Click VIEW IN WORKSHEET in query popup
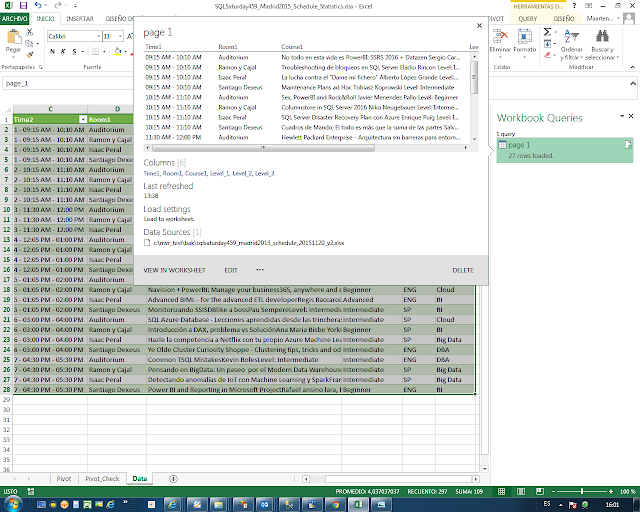This screenshot has height=512, width=640. point(174,270)
